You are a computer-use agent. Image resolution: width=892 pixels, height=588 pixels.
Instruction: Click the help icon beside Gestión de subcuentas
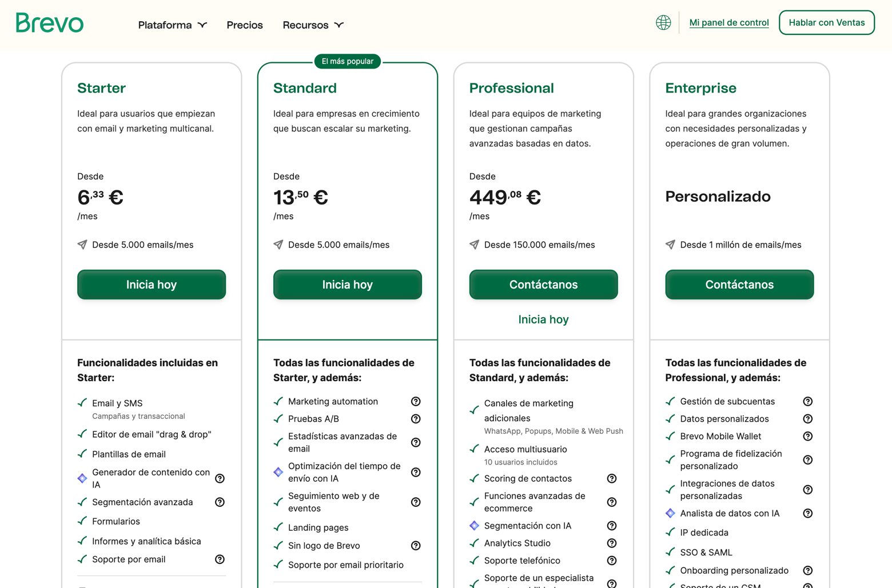807,401
